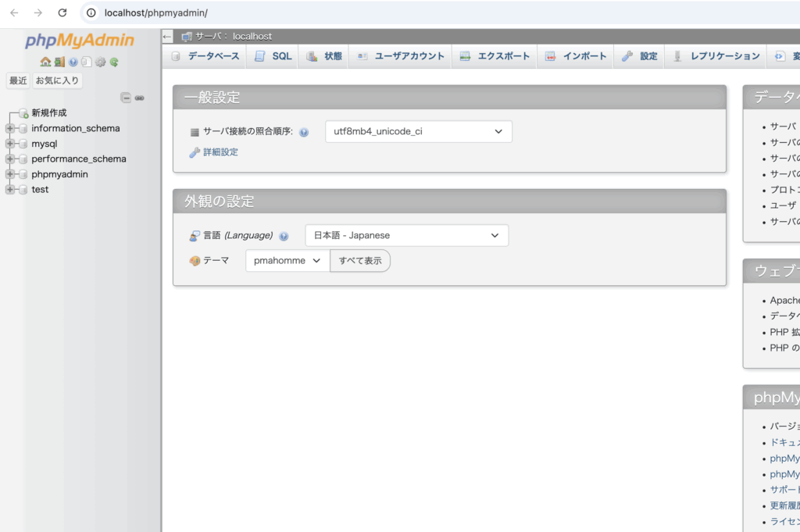Screen dimensions: 800x532
Task: Open navigation panel settings gear icon
Action: click(100, 62)
